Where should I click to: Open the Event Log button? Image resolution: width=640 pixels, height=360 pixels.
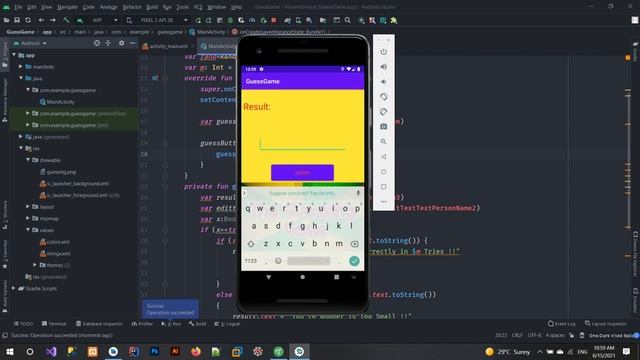[x=562, y=324]
